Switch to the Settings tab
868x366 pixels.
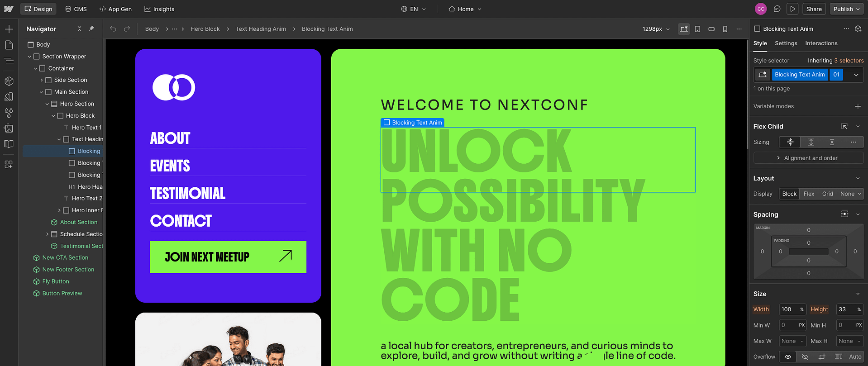point(786,43)
